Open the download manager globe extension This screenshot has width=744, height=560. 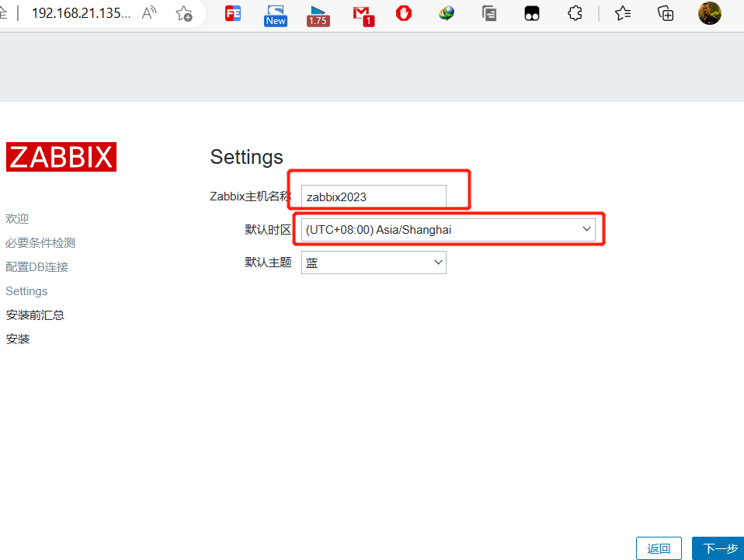pyautogui.click(x=446, y=13)
